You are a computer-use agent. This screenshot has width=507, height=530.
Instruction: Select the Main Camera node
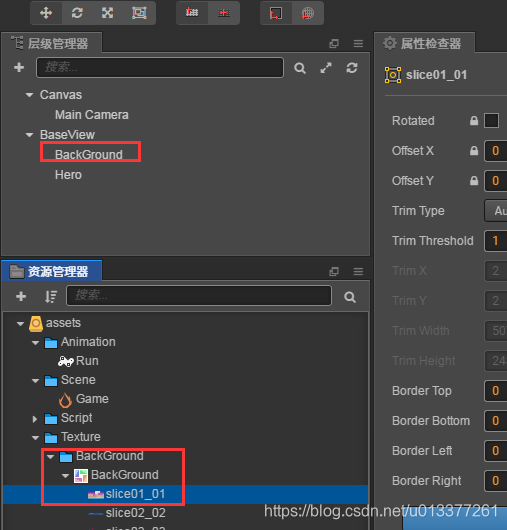[x=92, y=115]
